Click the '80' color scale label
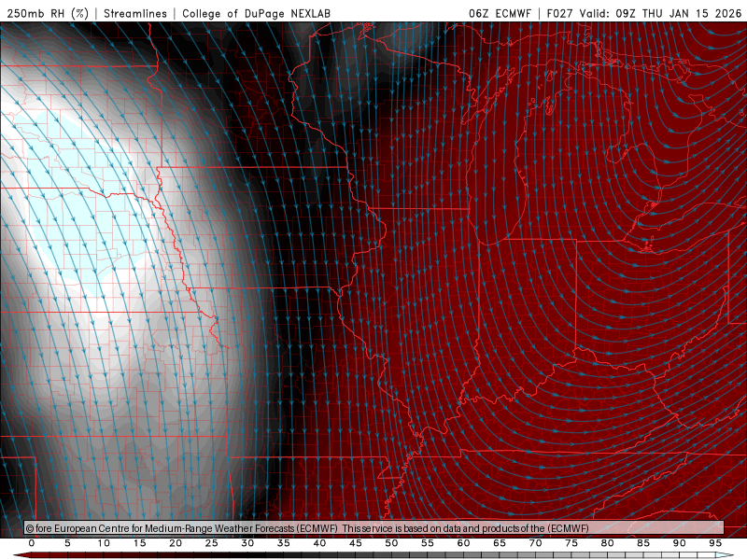 click(x=608, y=543)
